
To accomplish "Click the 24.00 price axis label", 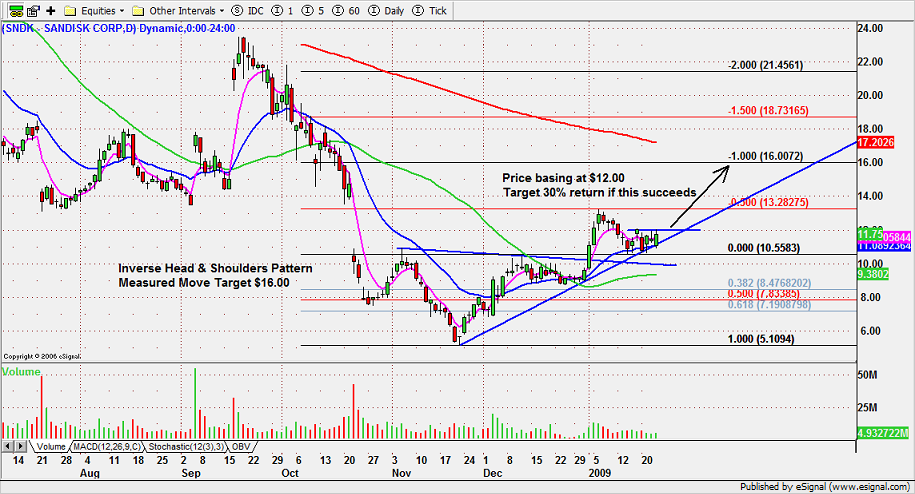I will (x=870, y=28).
